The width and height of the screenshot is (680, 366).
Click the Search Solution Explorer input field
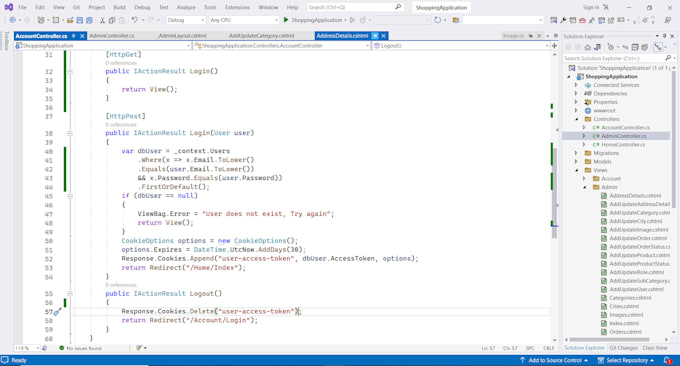pyautogui.click(x=613, y=58)
